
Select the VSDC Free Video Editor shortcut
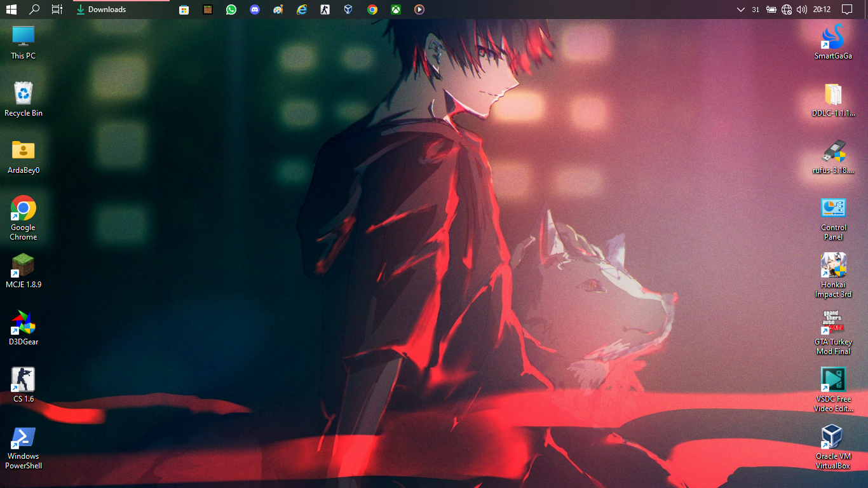pos(833,390)
